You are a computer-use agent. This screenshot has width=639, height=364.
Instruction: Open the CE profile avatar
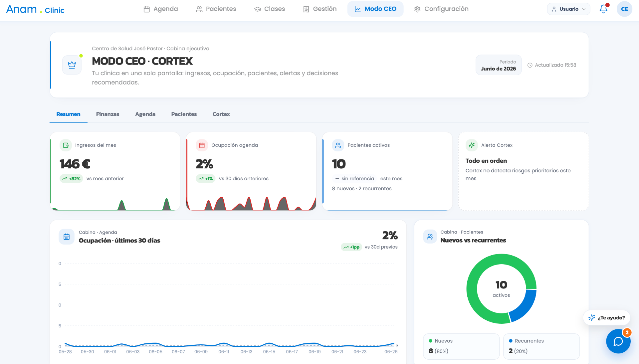click(624, 9)
